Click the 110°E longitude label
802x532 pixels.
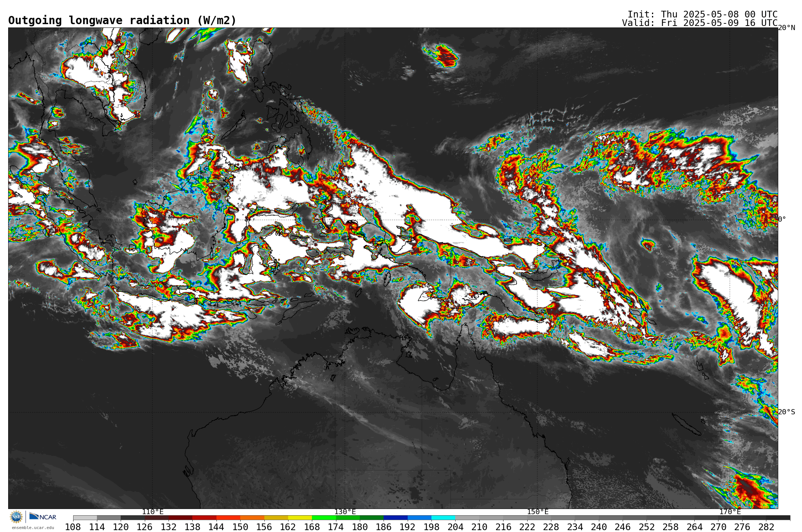click(x=153, y=512)
